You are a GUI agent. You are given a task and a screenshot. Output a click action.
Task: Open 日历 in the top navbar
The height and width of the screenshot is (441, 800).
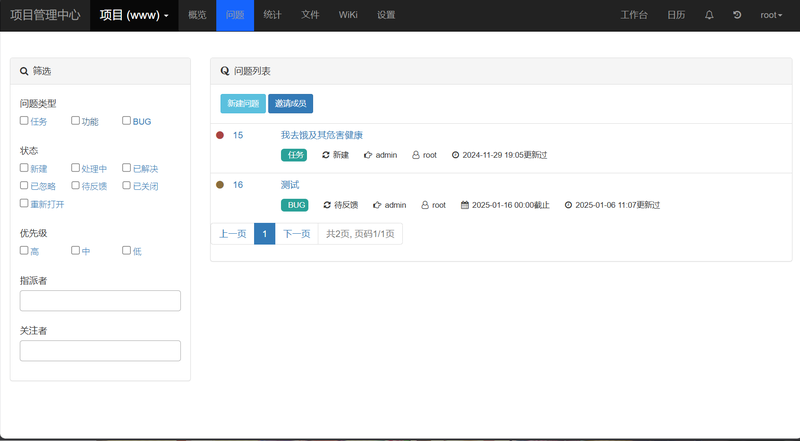click(x=676, y=15)
